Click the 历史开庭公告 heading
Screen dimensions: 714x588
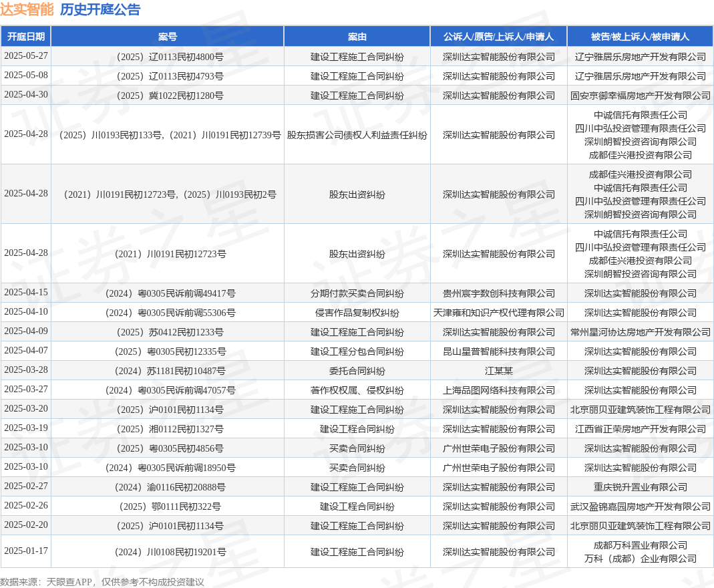[x=100, y=9]
